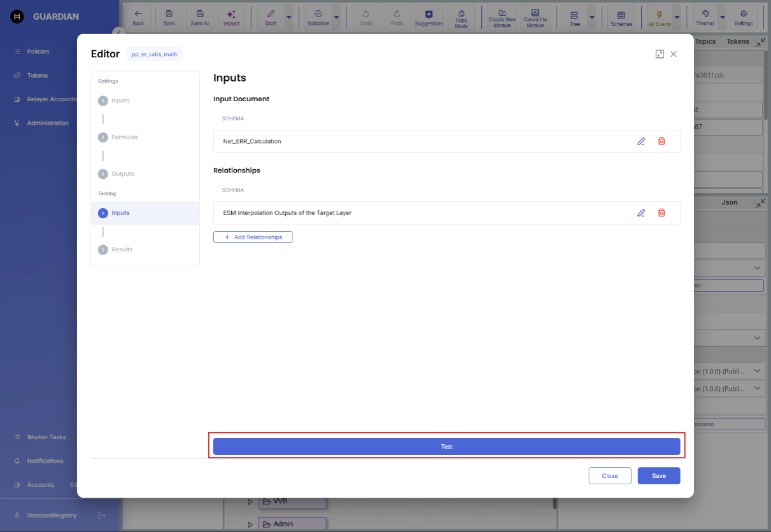
Task: Open the Outputs settings step
Action: tap(122, 174)
